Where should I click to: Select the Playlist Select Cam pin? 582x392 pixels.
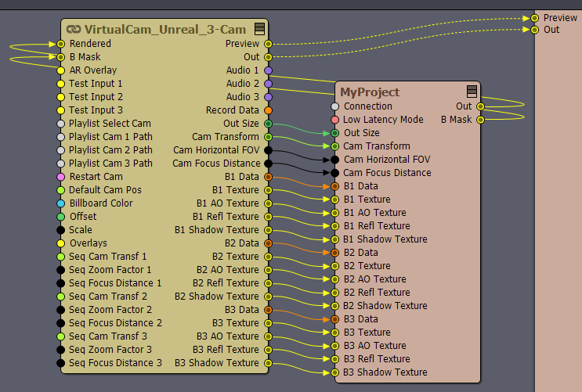pyautogui.click(x=61, y=124)
